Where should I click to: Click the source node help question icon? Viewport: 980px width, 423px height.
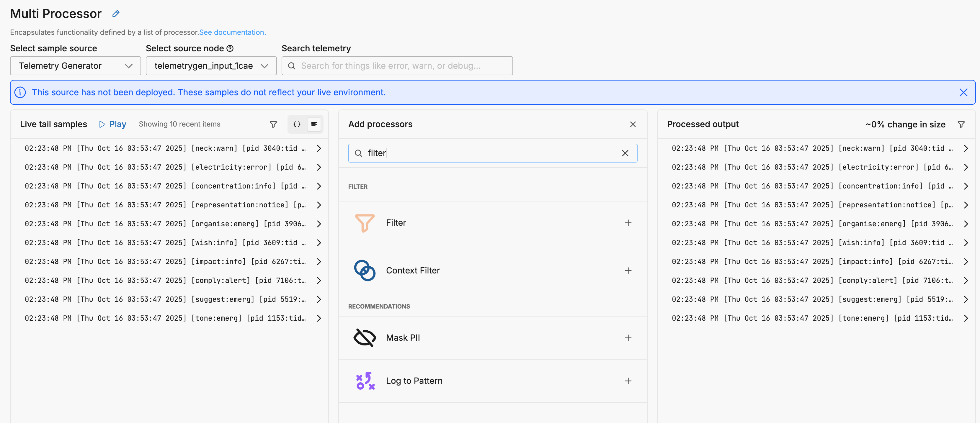[230, 49]
